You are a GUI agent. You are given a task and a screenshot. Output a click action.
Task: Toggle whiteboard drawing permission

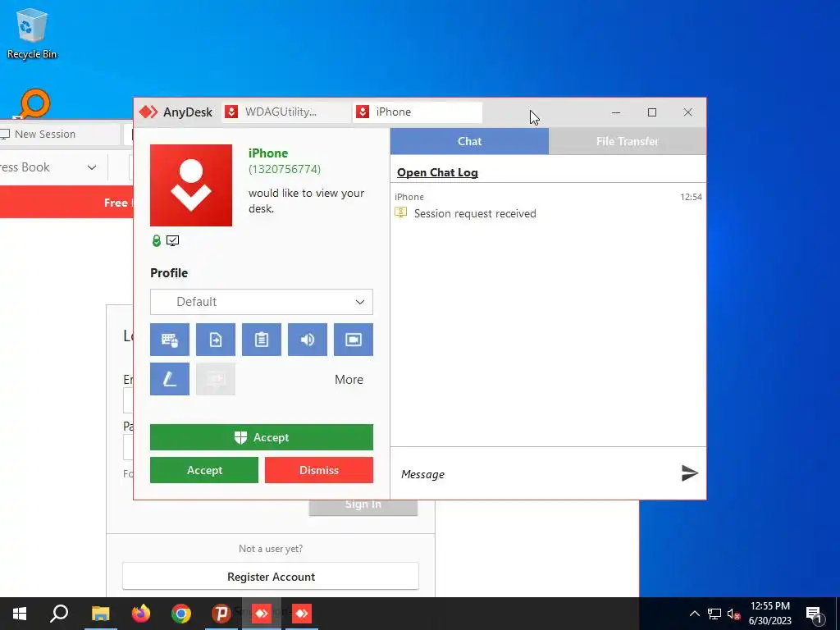(x=169, y=379)
